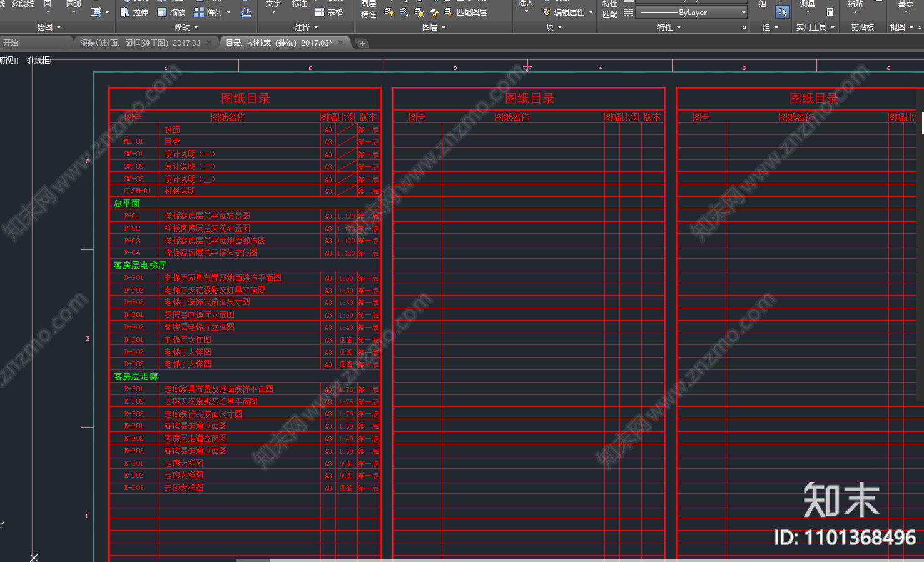Select the Stretch (拉伸) tool
Screen dimensions: 924x562
click(x=134, y=12)
